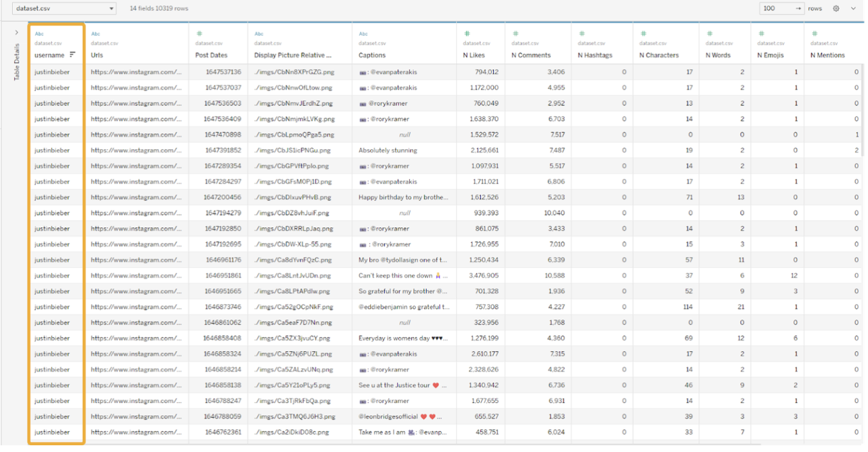The height and width of the screenshot is (452, 868).
Task: Click the number type icon on N Mentions column
Action: [x=814, y=34]
